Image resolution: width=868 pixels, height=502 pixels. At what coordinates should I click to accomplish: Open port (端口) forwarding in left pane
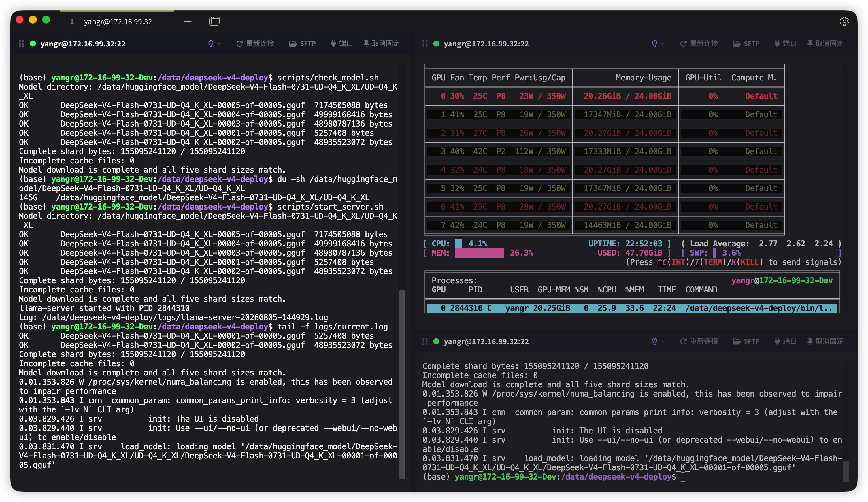click(342, 44)
